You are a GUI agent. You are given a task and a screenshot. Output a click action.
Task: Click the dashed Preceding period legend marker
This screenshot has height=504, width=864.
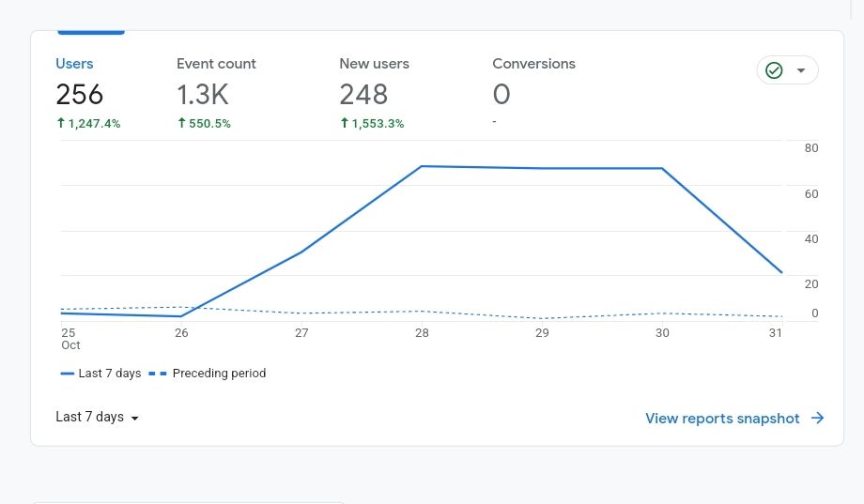coord(157,374)
